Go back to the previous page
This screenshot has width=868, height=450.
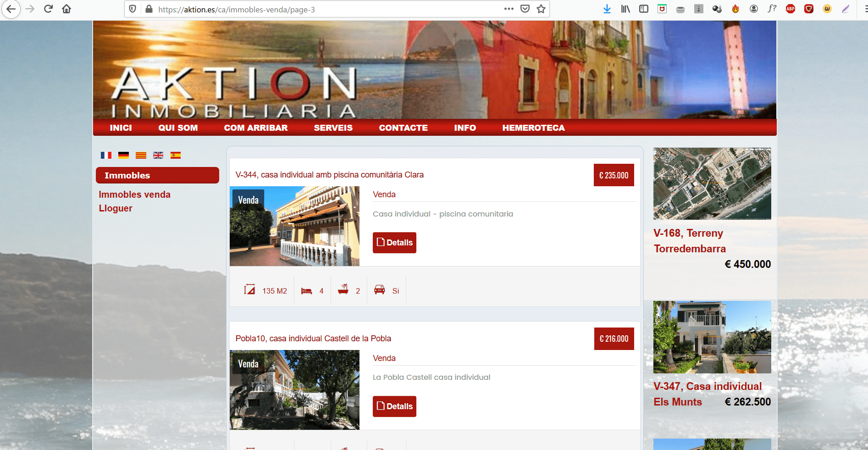tap(11, 9)
